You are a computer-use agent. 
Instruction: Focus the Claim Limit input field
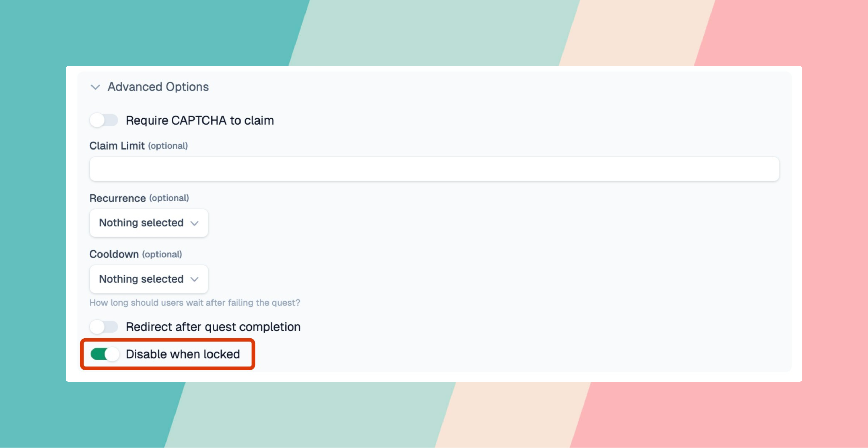[434, 169]
